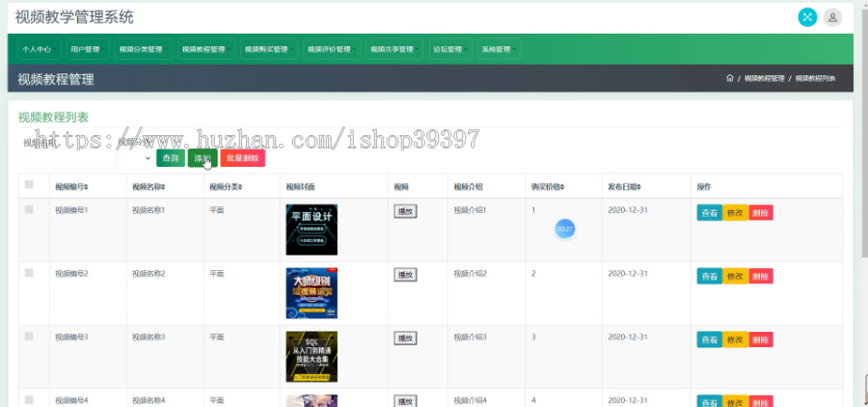
Task: Open the 系统管理 dropdown
Action: (x=499, y=49)
